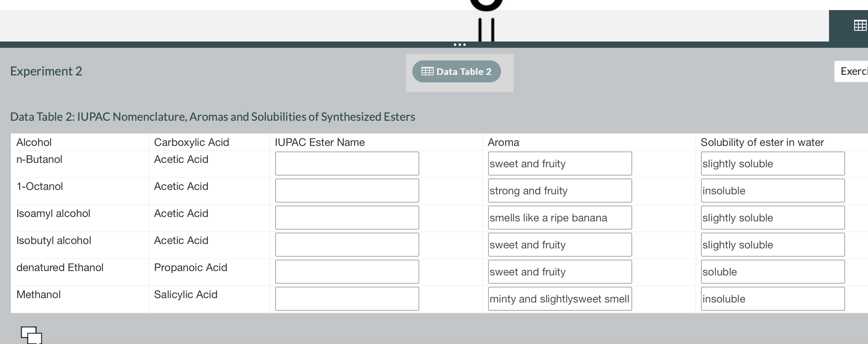
Task: Click the insoluble solubility entry for Methanol
Action: click(772, 298)
